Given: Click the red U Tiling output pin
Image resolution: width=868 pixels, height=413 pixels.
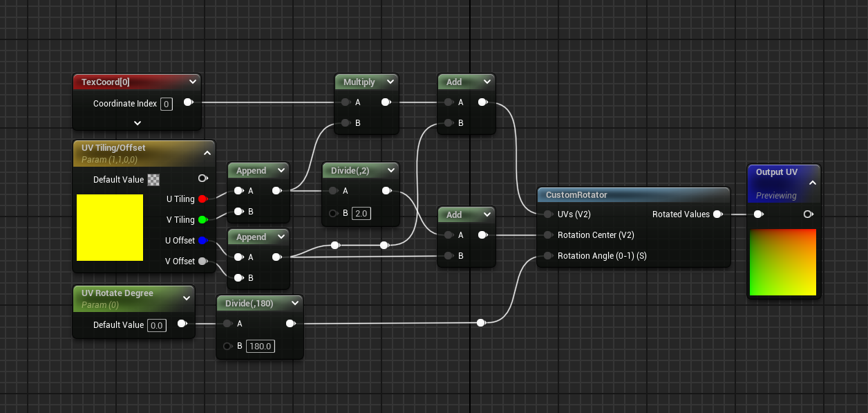Looking at the screenshot, I should [x=202, y=199].
